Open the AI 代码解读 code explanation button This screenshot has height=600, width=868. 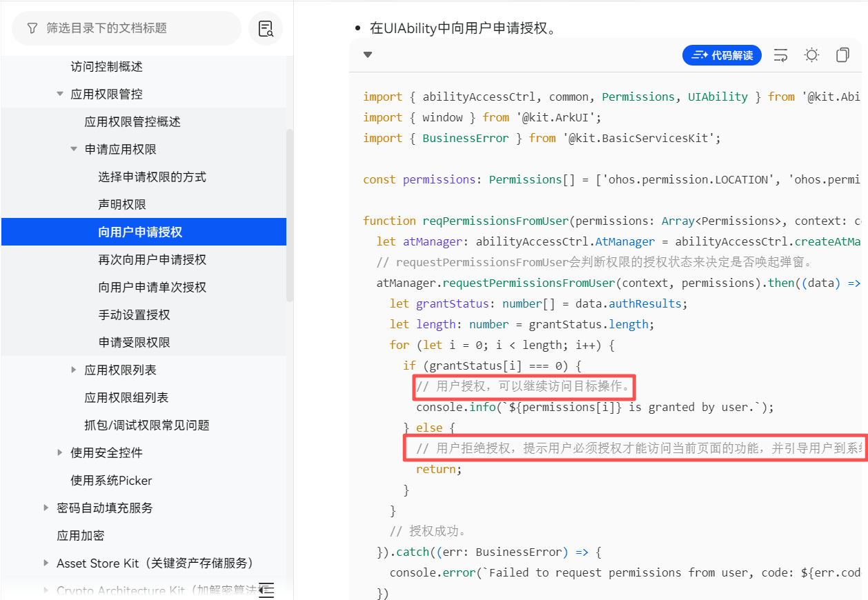click(x=722, y=55)
